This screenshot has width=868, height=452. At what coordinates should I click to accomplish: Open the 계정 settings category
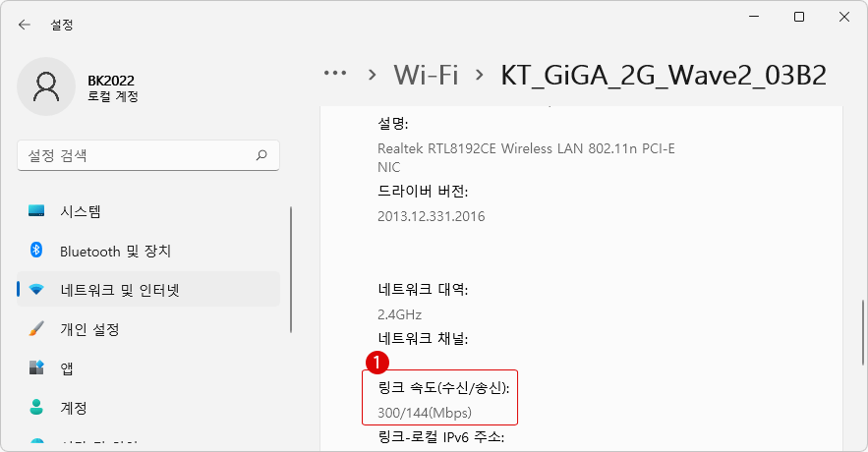pyautogui.click(x=148, y=408)
